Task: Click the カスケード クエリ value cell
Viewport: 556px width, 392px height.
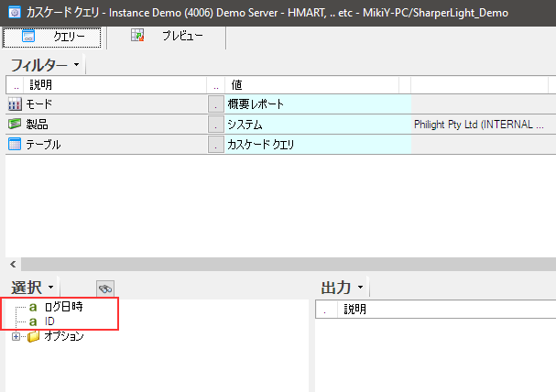Action: click(318, 145)
